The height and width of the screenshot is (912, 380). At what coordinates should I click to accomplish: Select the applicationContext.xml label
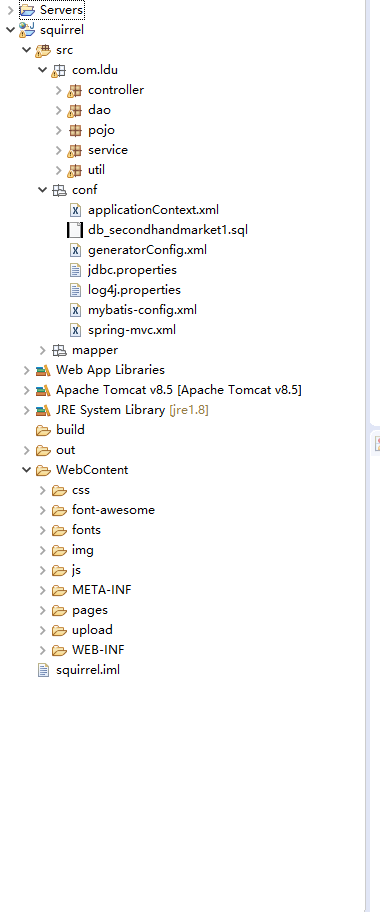154,210
